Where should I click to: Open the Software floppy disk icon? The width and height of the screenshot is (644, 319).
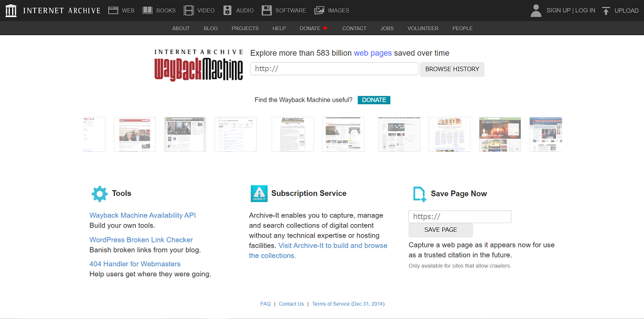coord(266,11)
